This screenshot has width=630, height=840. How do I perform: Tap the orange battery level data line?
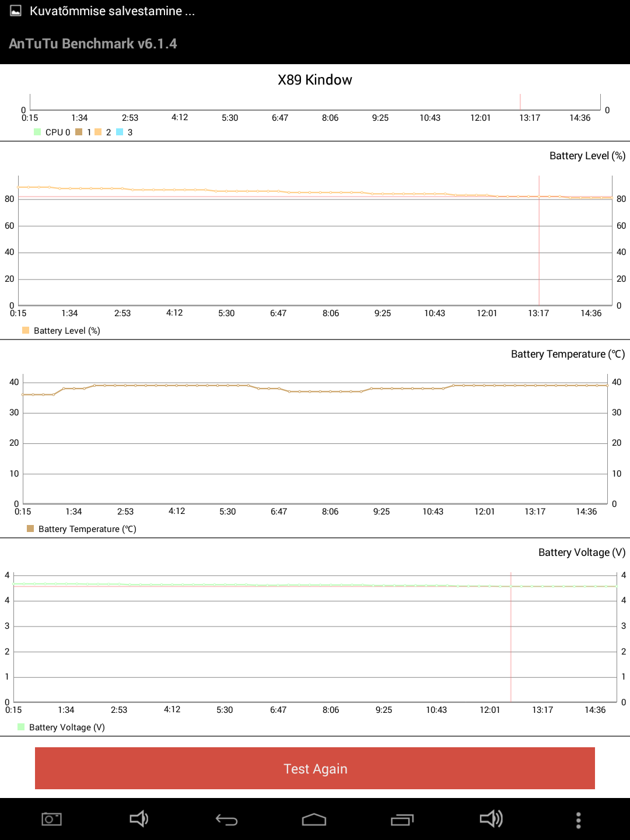[315, 192]
